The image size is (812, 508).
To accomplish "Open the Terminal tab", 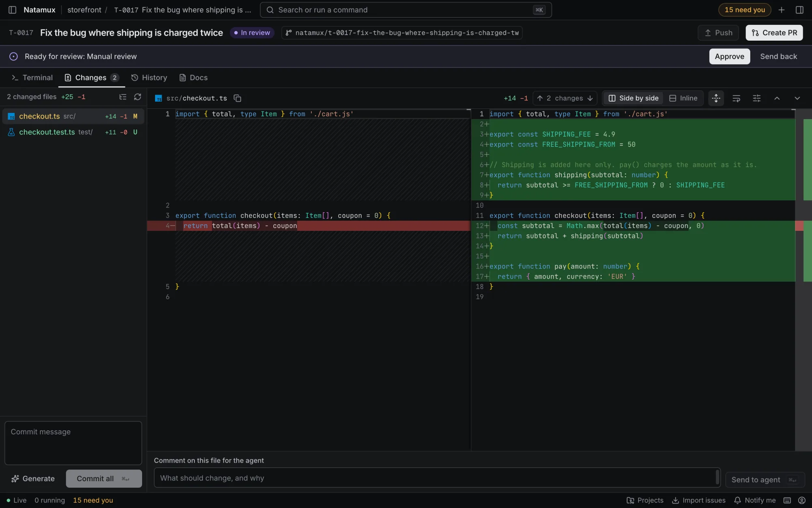I will (32, 78).
